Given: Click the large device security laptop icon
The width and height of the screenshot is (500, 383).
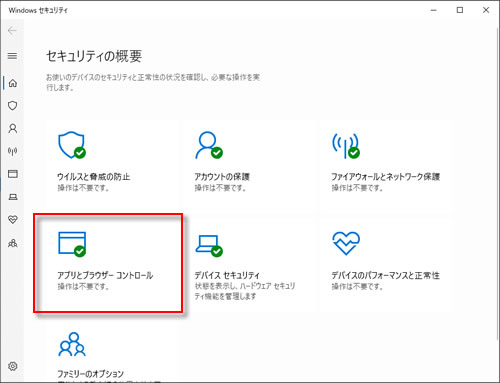Looking at the screenshot, I should click(209, 246).
